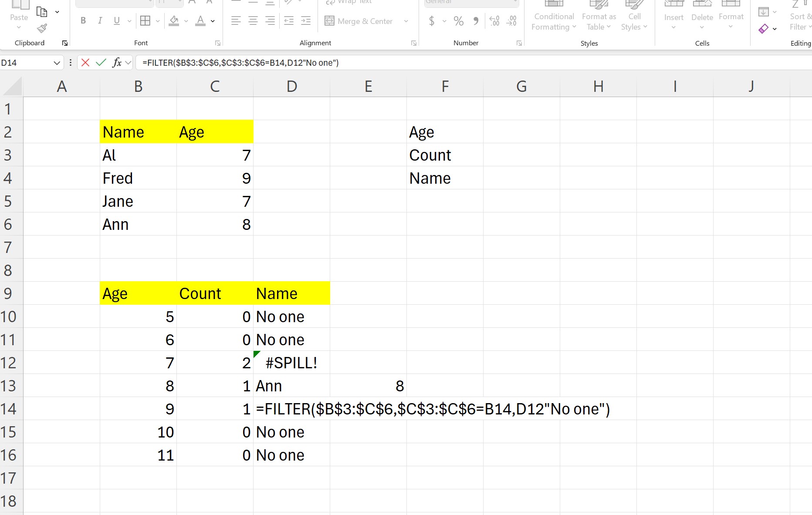The width and height of the screenshot is (812, 515).
Task: Cancel formula entry with the X icon
Action: coord(85,63)
